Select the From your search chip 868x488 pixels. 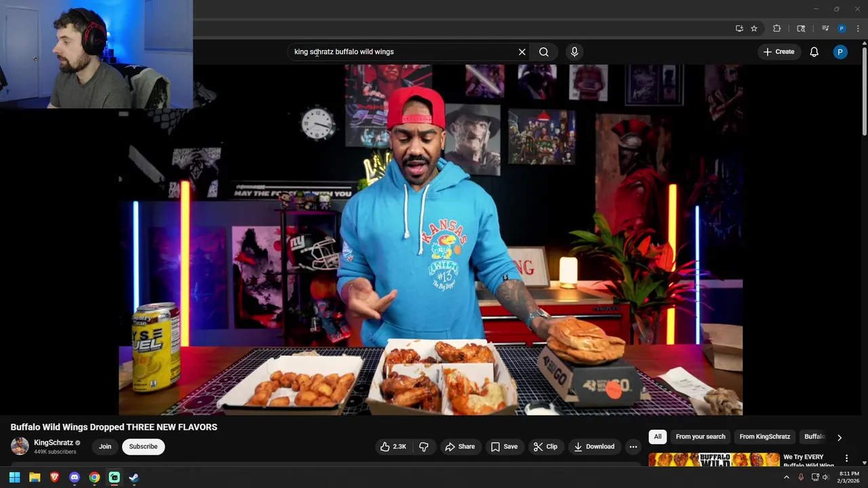click(701, 436)
